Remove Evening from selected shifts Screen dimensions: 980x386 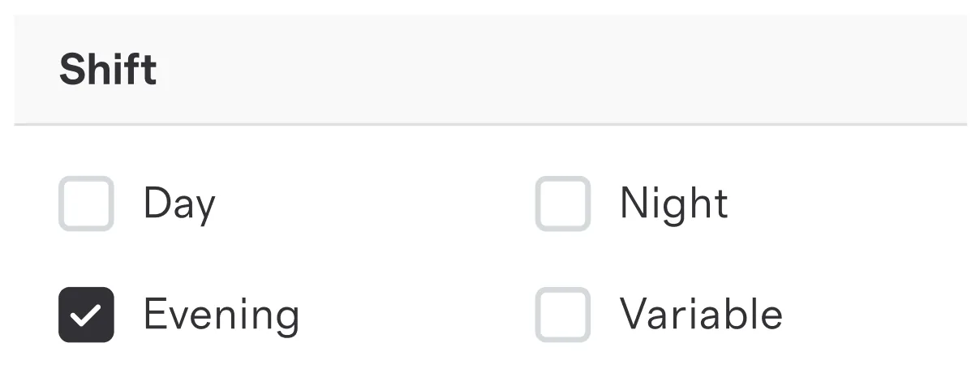coord(86,315)
